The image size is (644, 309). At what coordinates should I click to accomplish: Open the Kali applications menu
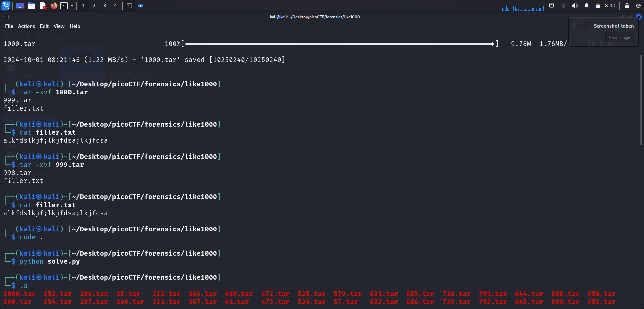pos(6,5)
